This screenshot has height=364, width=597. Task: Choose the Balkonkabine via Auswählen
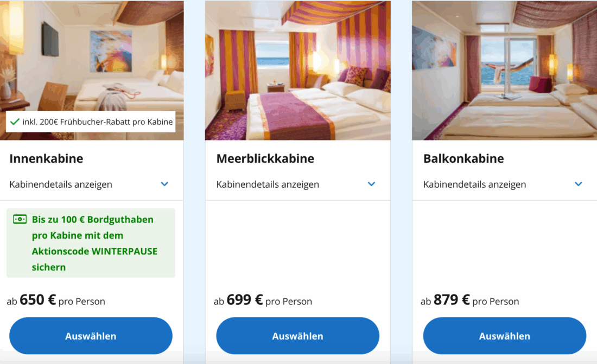(504, 336)
